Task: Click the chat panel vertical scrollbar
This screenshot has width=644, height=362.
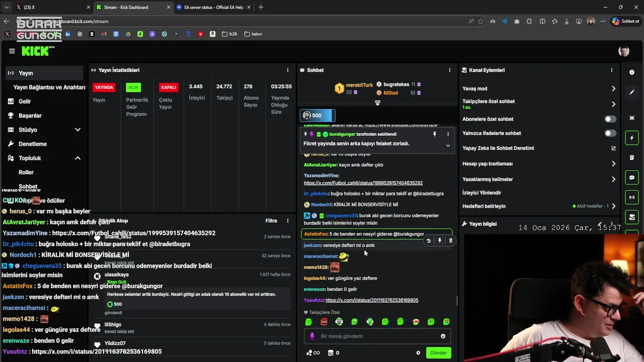Action: tap(457, 300)
